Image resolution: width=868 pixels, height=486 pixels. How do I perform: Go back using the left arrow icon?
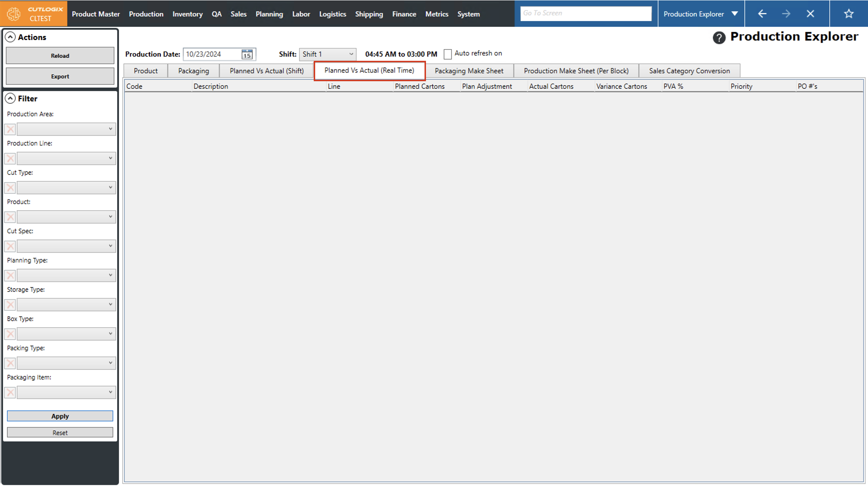(762, 14)
